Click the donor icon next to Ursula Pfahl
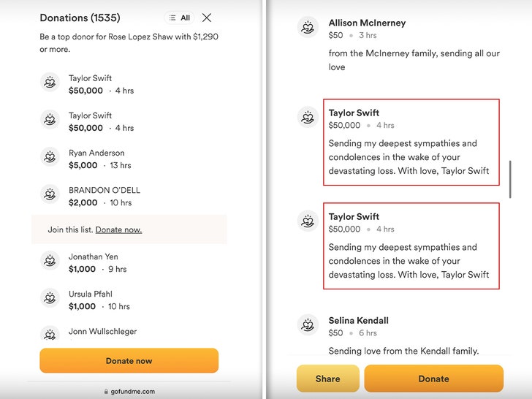This screenshot has height=399, width=532. point(50,297)
